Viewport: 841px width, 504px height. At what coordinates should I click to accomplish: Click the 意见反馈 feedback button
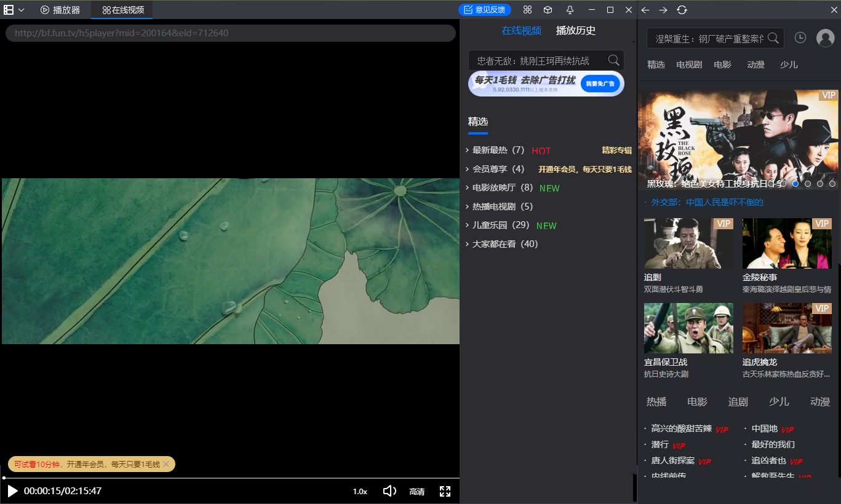[485, 10]
